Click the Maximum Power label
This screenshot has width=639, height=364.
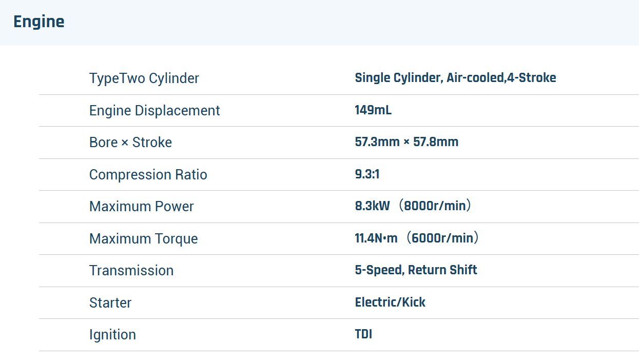(x=141, y=207)
